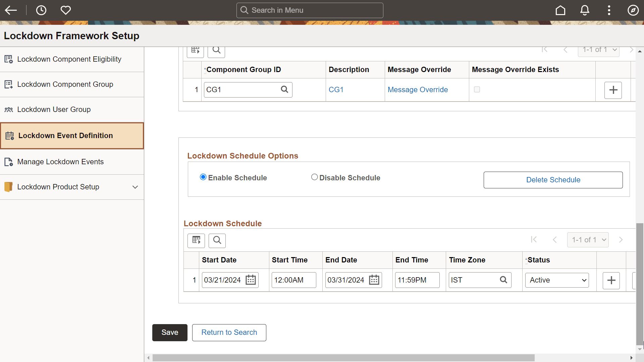The image size is (644, 362).
Task: Open Favorites heart icon
Action: click(x=66, y=10)
